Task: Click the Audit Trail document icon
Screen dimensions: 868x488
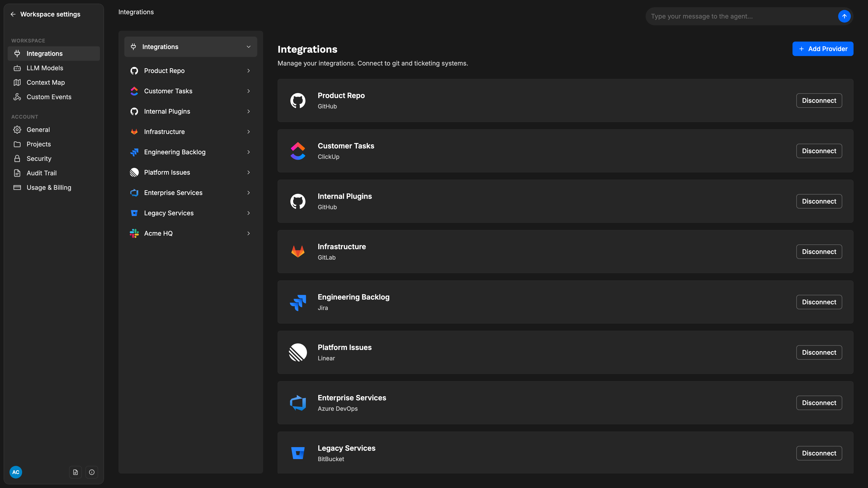Action: (x=17, y=173)
